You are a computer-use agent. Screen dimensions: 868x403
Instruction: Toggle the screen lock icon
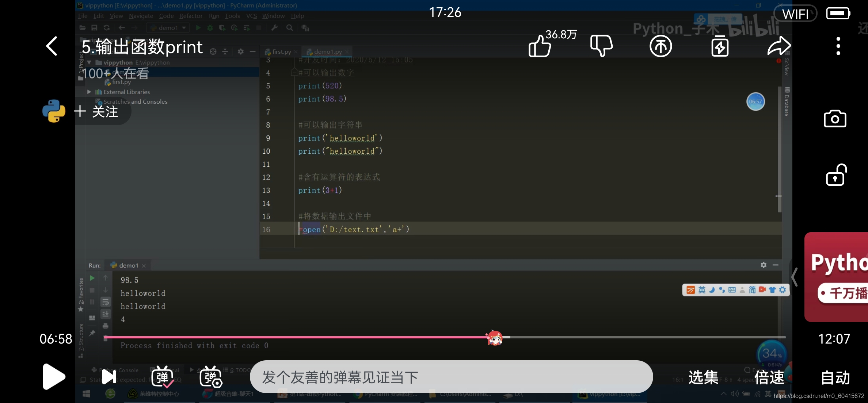[x=836, y=175]
